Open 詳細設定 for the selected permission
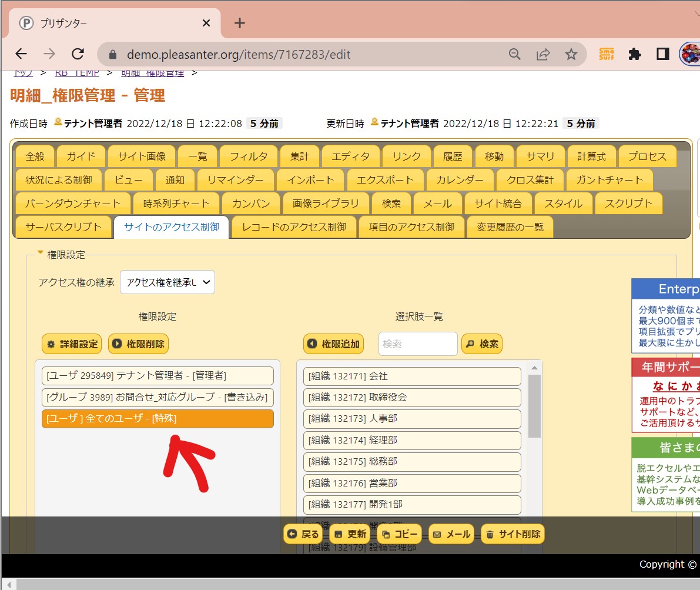Viewport: 700px width, 590px height. (72, 344)
